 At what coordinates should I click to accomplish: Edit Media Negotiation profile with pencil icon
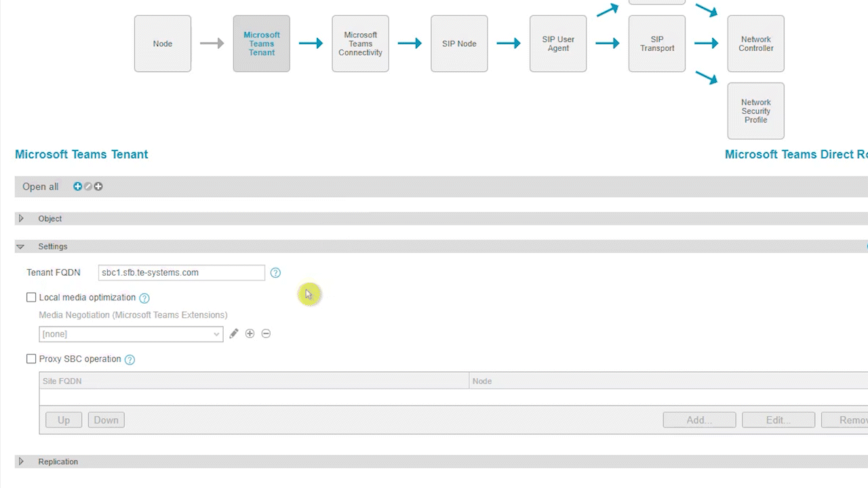pos(234,333)
